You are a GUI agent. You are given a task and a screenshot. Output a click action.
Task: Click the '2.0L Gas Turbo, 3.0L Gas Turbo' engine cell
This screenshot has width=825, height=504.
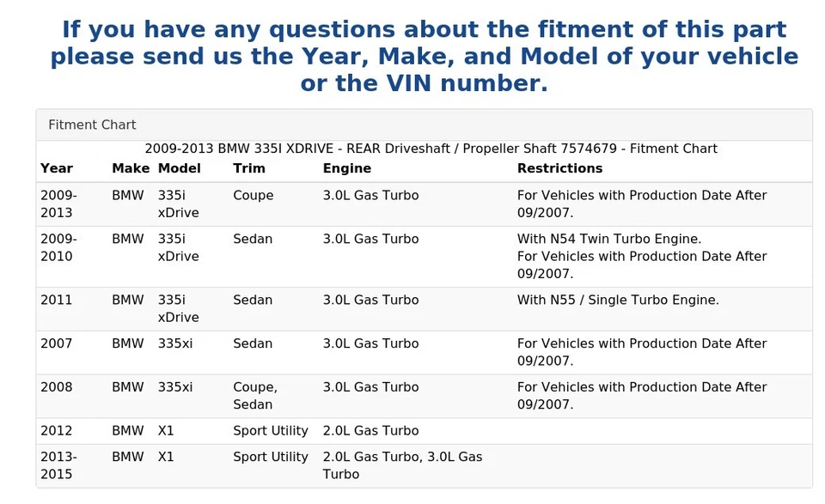(402, 465)
